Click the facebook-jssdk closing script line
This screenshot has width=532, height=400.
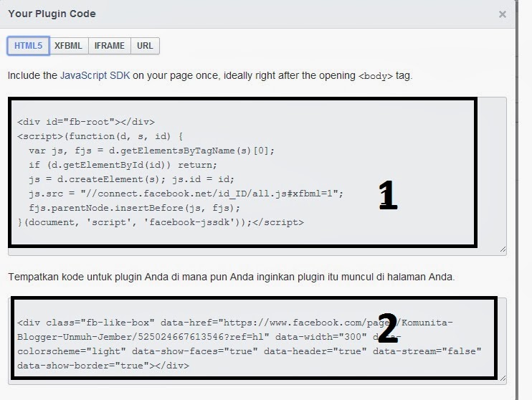pyautogui.click(x=161, y=222)
